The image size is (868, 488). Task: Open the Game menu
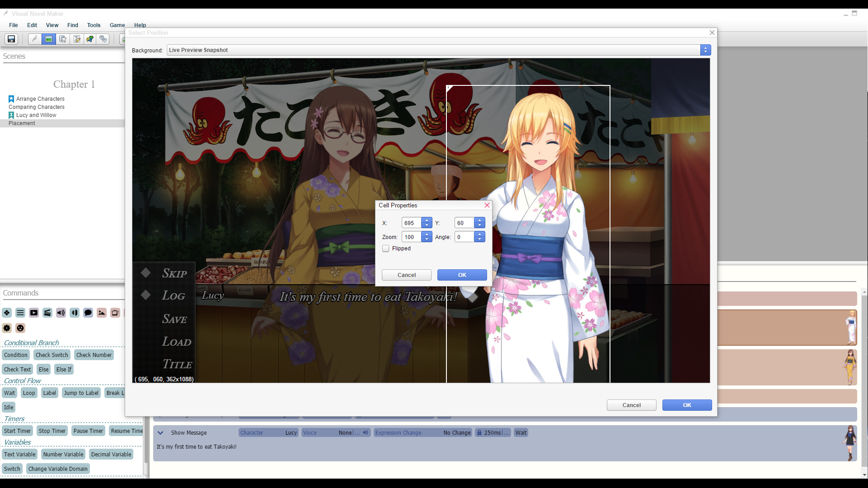pyautogui.click(x=117, y=25)
